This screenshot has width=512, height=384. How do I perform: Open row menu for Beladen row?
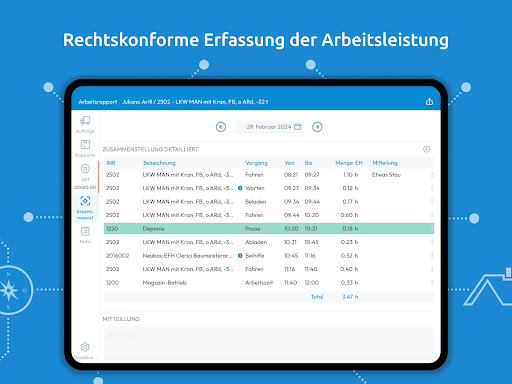coord(432,202)
